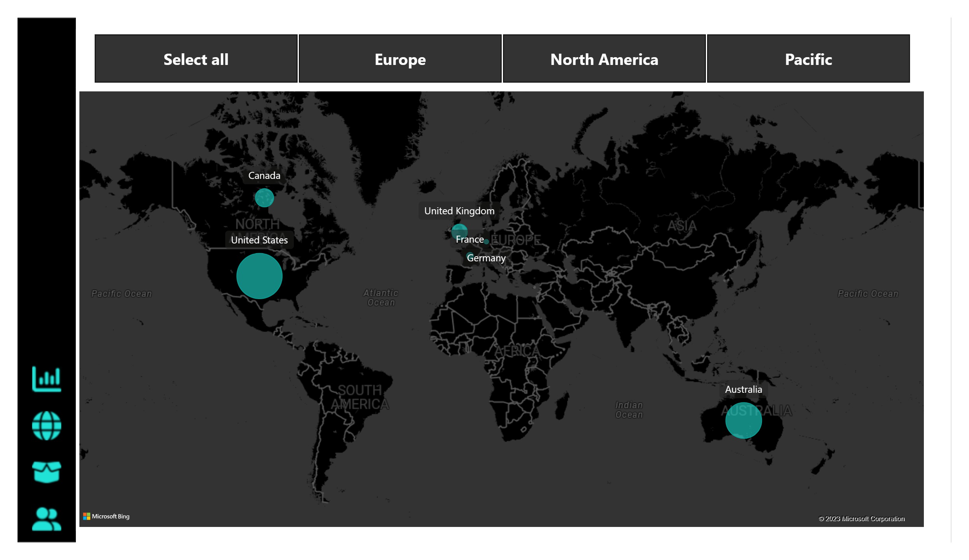This screenshot has height=560, width=969.
Task: Select the large United States bubble
Action: (x=259, y=276)
